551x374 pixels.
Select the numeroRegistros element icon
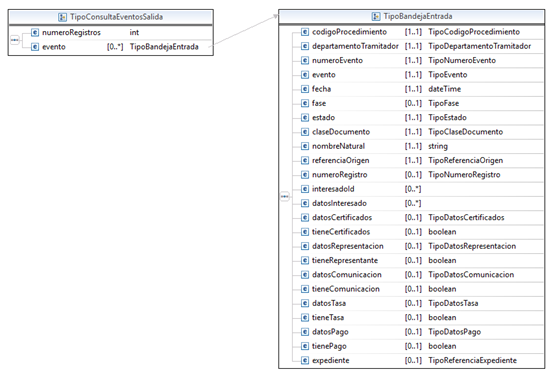(35, 32)
